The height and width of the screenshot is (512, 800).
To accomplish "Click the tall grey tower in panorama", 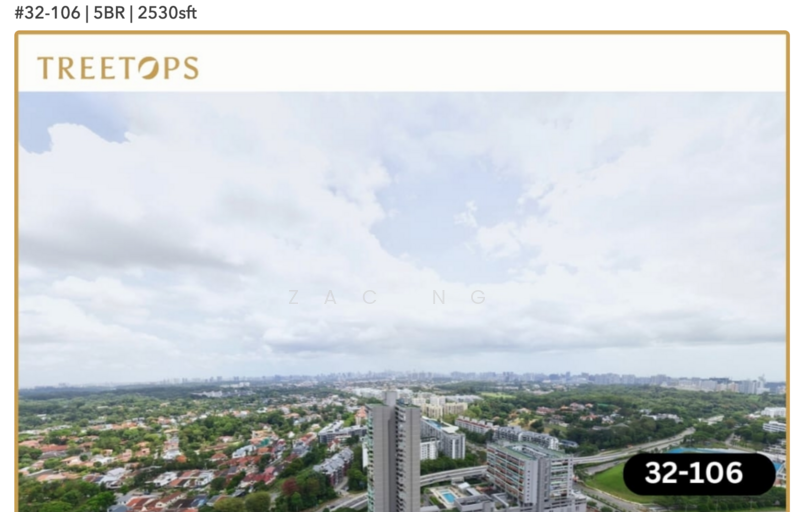I will click(x=394, y=452).
